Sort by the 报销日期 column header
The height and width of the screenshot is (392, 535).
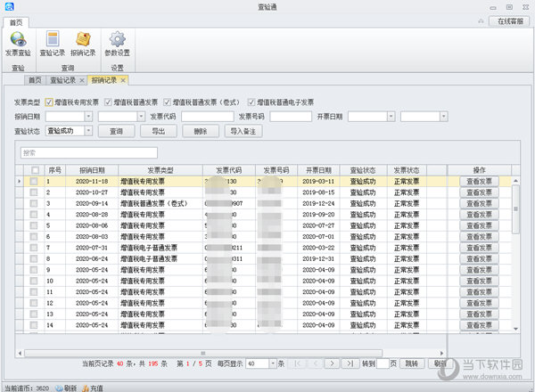[x=92, y=170]
